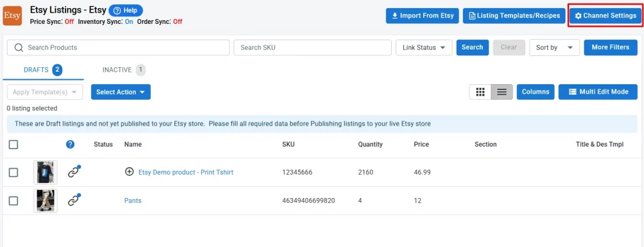Open Channel Settings
644x247 pixels.
606,16
